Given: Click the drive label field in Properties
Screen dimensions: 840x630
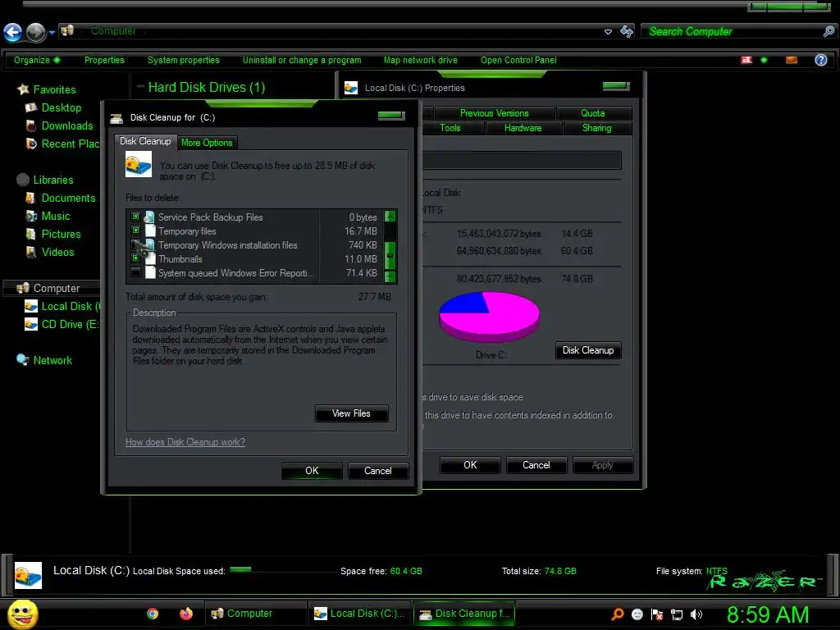Looking at the screenshot, I should pyautogui.click(x=522, y=160).
